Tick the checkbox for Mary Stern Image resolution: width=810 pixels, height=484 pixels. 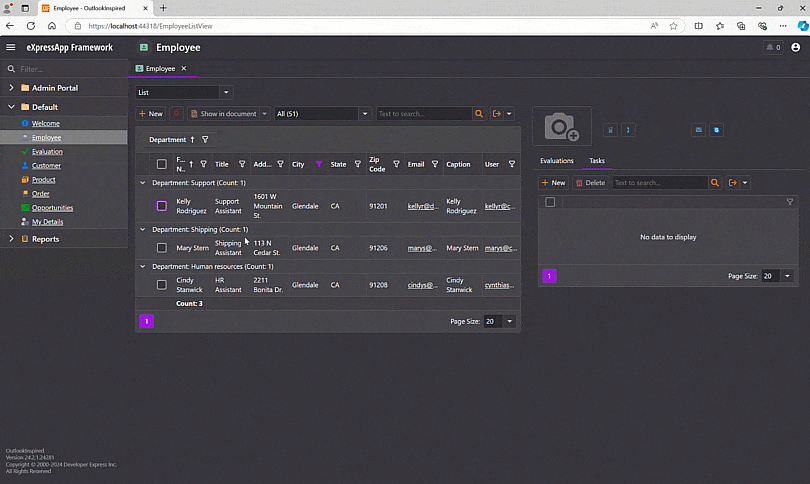162,248
